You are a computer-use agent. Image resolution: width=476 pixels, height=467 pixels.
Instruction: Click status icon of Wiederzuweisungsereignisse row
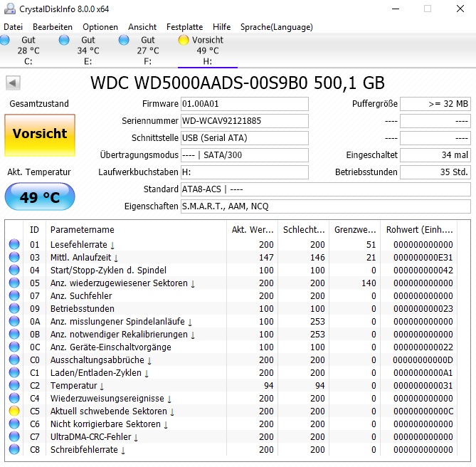point(14,398)
